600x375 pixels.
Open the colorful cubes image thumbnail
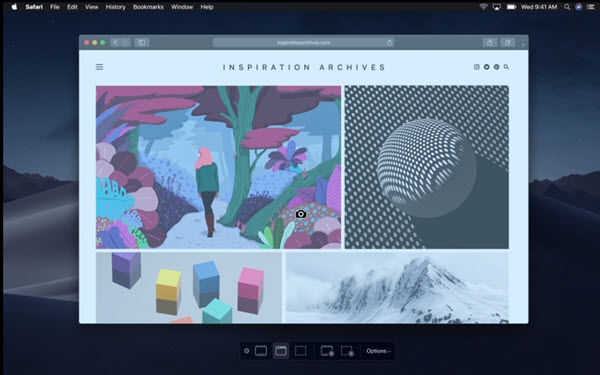(189, 287)
